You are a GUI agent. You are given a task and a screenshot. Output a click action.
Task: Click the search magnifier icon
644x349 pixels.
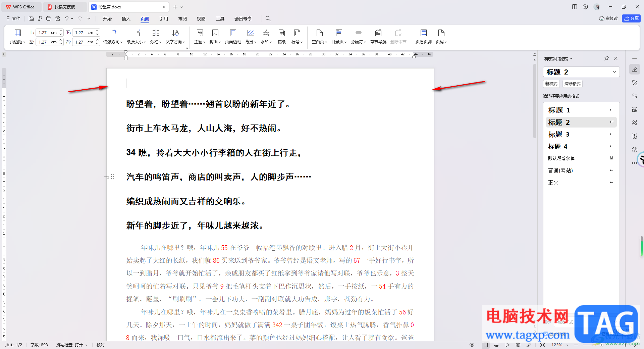point(268,18)
